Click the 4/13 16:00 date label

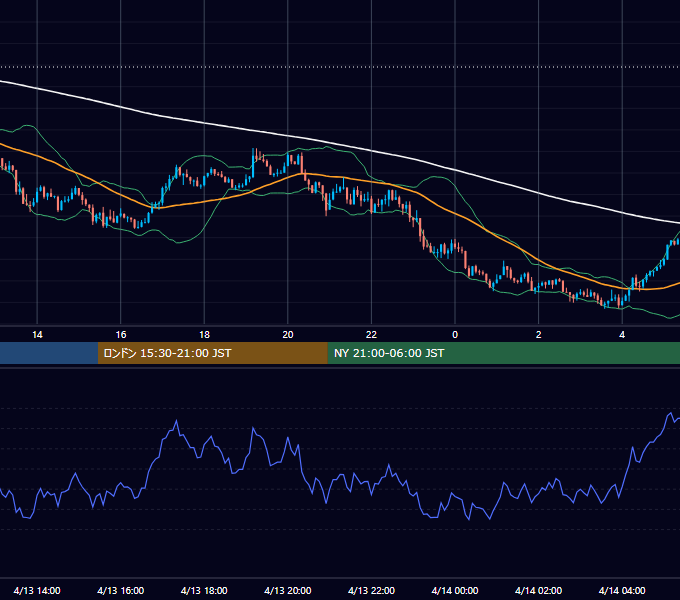tap(121, 590)
